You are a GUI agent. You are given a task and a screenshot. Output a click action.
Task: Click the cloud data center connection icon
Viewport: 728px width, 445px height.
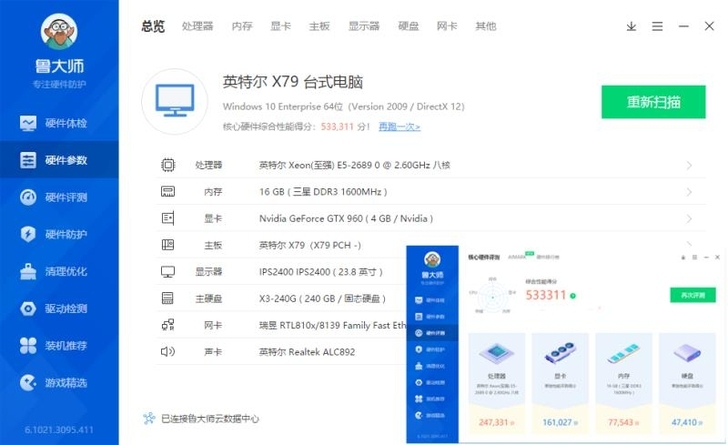pyautogui.click(x=149, y=419)
